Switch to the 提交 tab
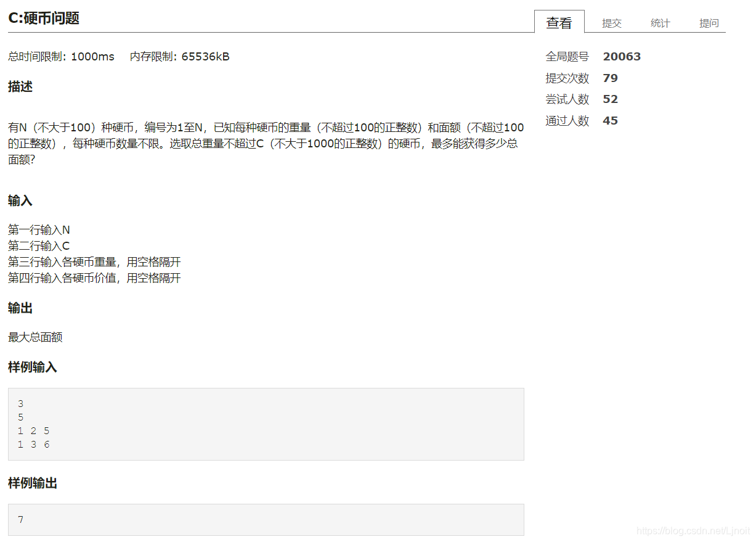Screen dimensions: 756x542 611,23
